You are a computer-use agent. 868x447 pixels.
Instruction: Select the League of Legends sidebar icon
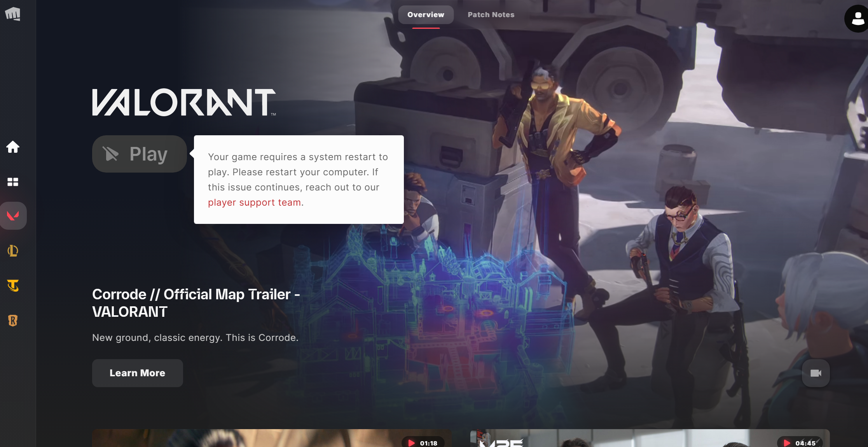point(13,251)
